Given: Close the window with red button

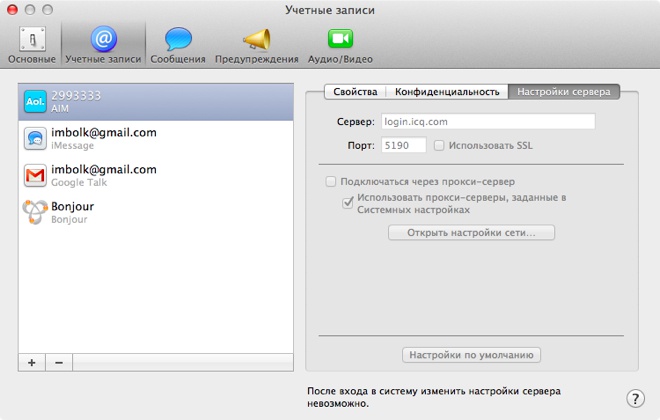Looking at the screenshot, I should [12, 10].
